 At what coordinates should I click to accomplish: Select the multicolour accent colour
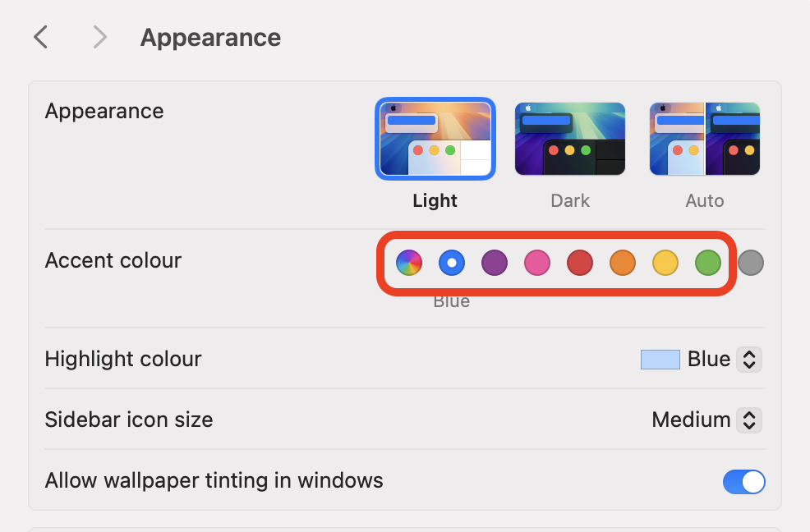[409, 263]
